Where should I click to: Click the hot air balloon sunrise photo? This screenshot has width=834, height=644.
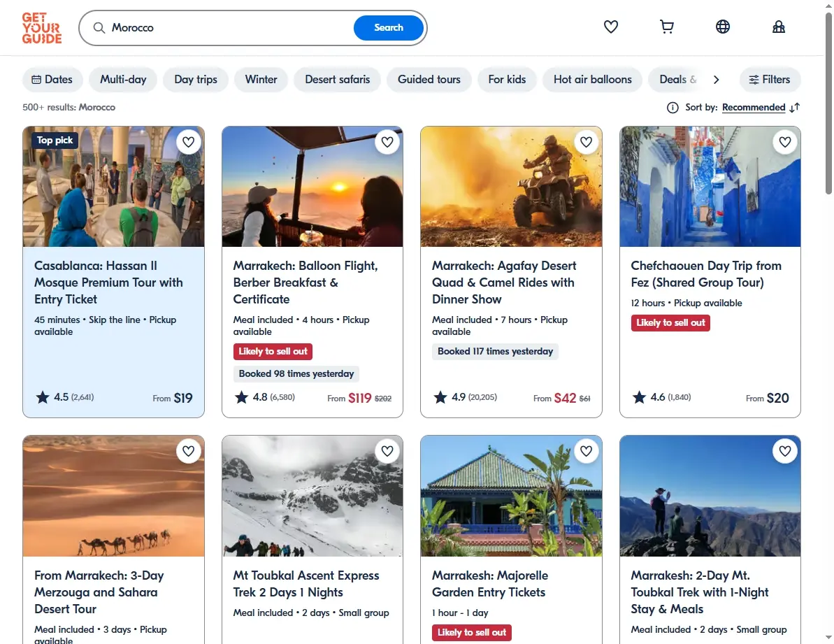(312, 187)
